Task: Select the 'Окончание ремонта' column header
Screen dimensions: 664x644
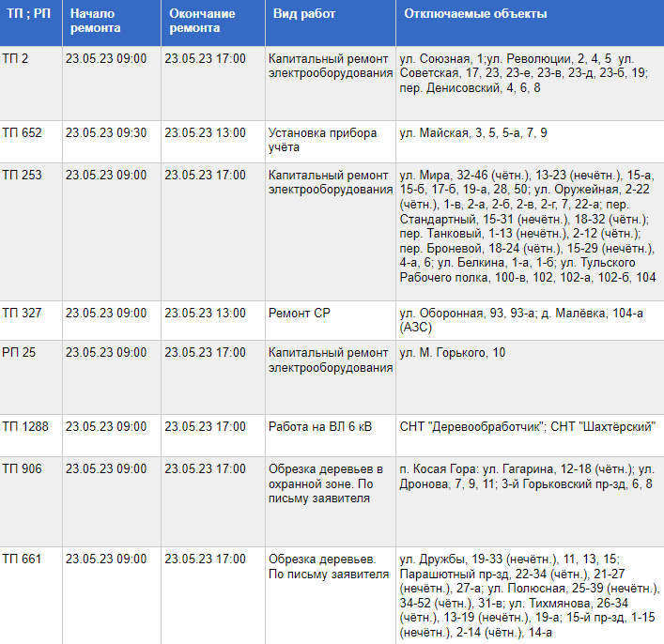Action: (x=203, y=22)
